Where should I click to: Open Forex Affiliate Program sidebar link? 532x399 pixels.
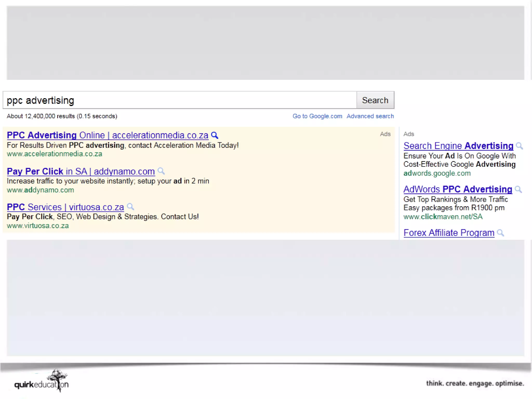coord(449,233)
